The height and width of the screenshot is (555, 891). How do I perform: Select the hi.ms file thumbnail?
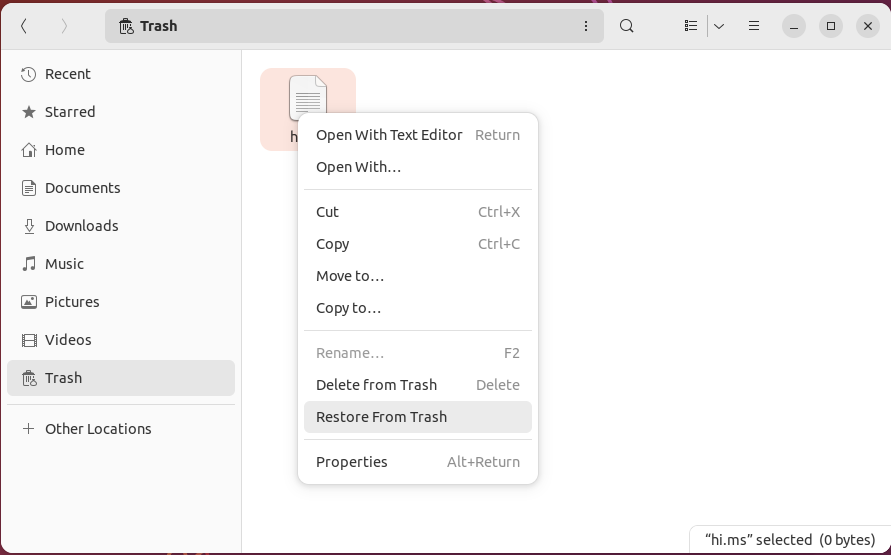click(x=308, y=98)
